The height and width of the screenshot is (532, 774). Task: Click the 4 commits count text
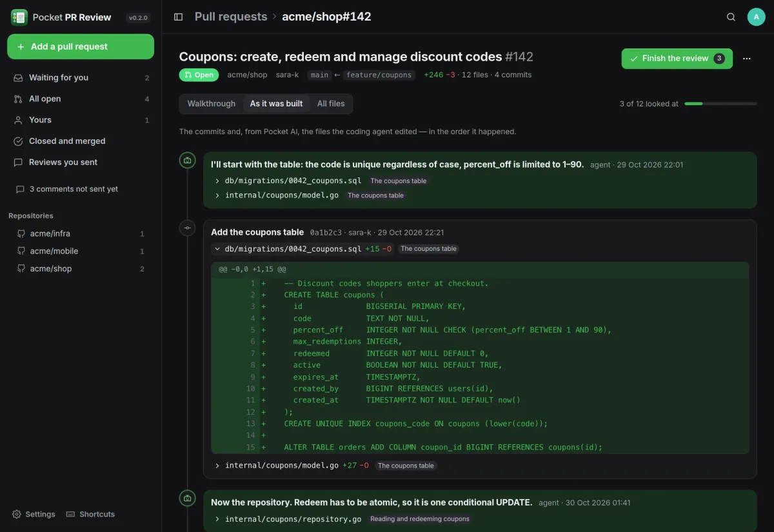(513, 75)
